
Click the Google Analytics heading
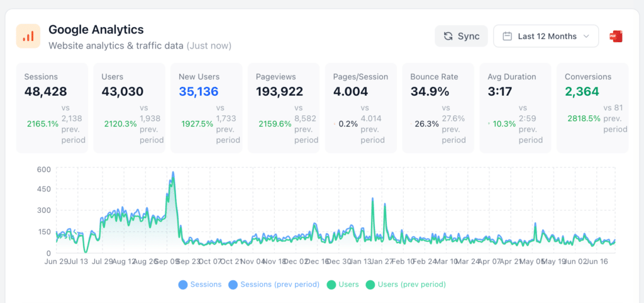[x=96, y=30]
